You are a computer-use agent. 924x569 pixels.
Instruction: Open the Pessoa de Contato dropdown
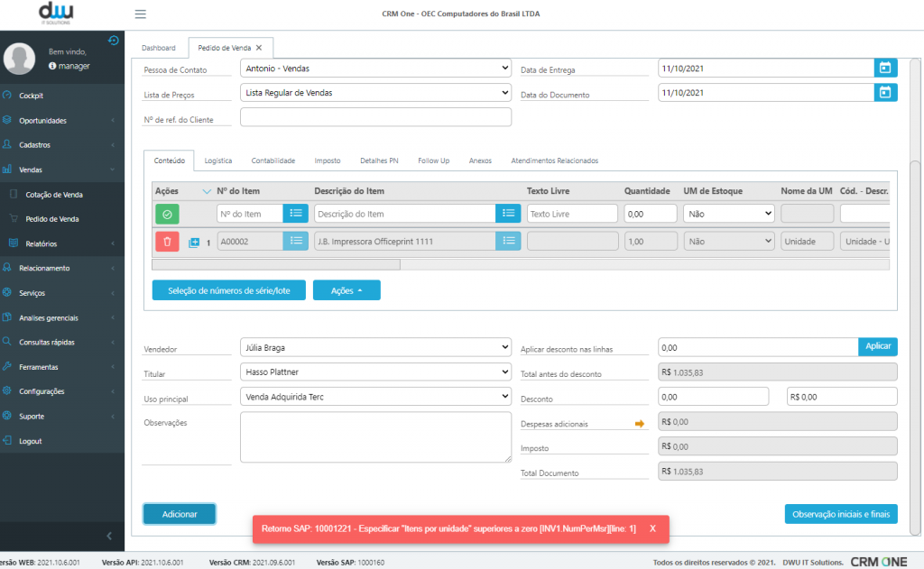pyautogui.click(x=375, y=68)
